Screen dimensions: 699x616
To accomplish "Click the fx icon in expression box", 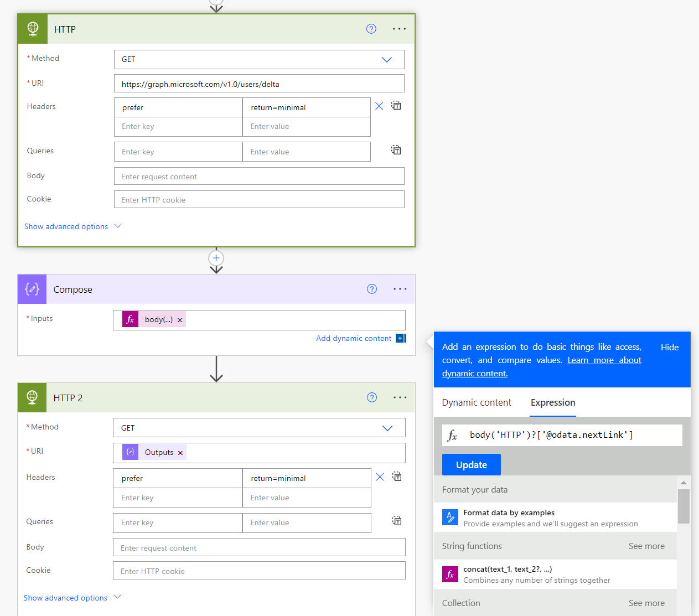I will coord(452,435).
